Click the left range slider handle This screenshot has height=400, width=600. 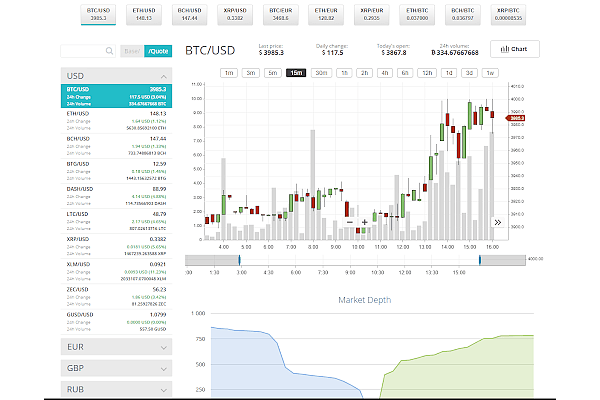tap(237, 259)
